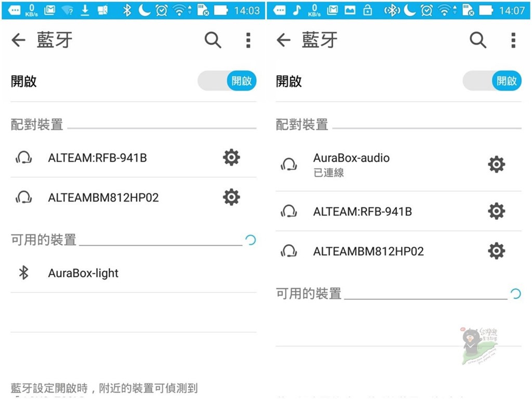Open settings gear for AuraBox-audio

(x=496, y=164)
